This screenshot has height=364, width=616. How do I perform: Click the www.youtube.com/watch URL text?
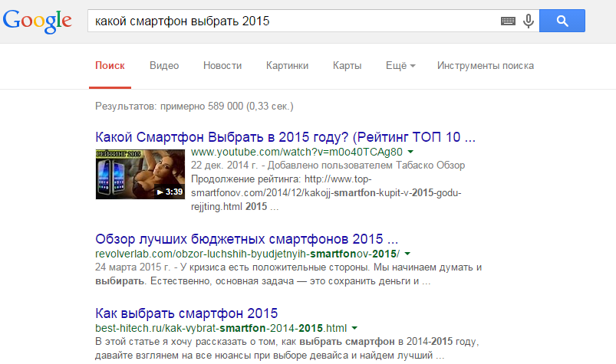pos(297,152)
